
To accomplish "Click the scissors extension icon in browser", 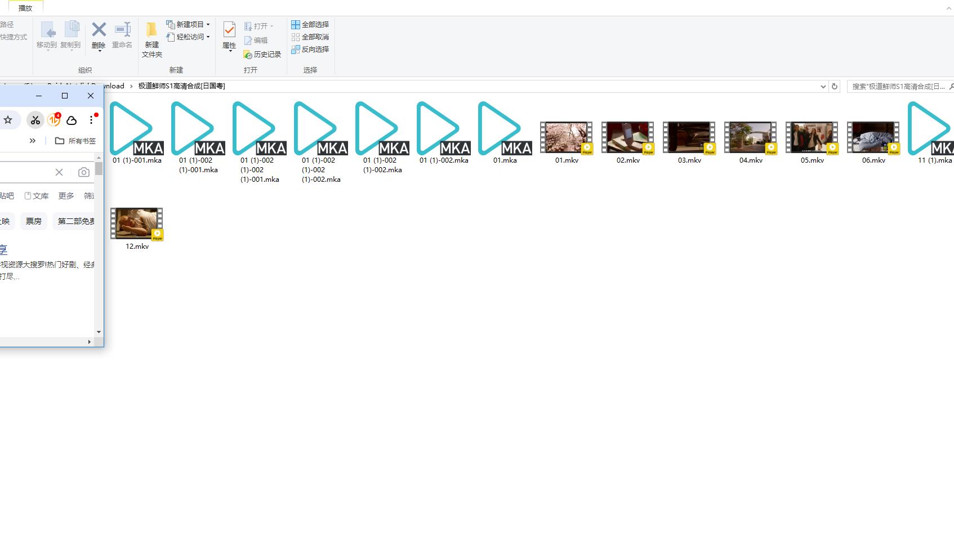I will [35, 120].
